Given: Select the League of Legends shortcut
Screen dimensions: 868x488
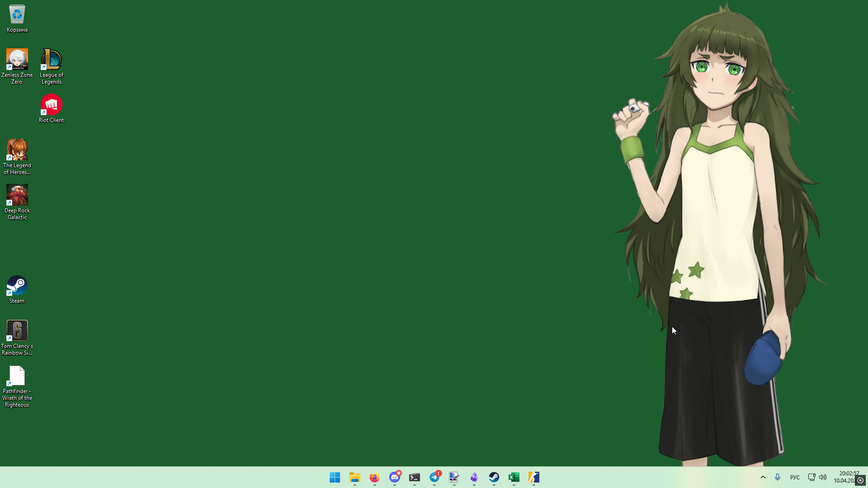Looking at the screenshot, I should [x=51, y=66].
